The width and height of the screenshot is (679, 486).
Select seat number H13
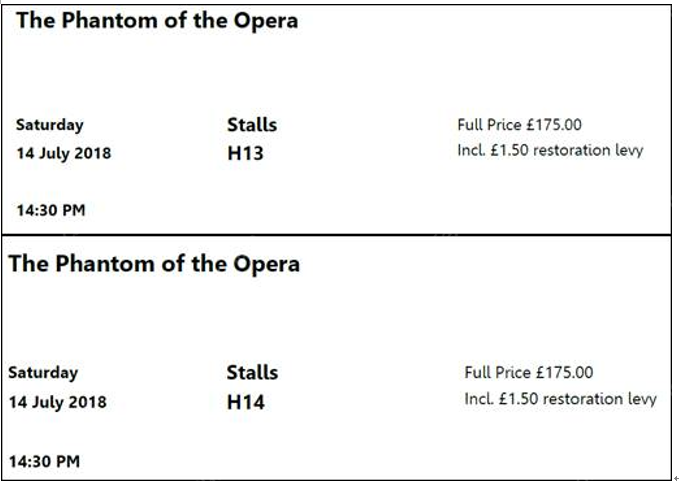click(x=246, y=154)
